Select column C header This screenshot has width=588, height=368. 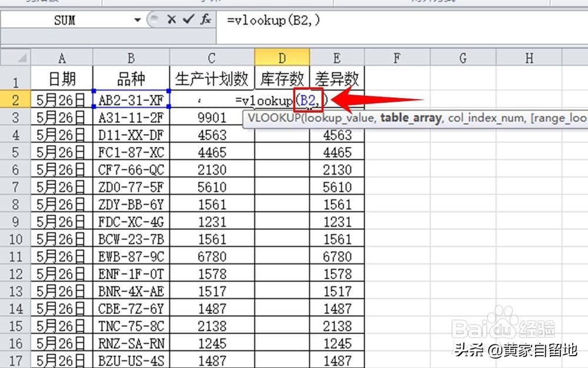coord(212,58)
